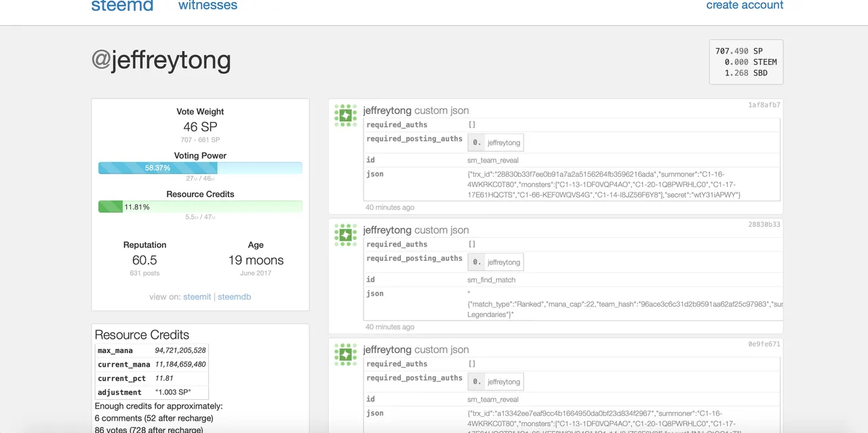Click the current_pct value 11.81
Viewport: 868px width, 433px height.
click(x=164, y=378)
